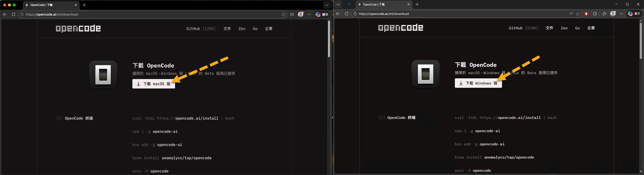Expand the tab actions chevron in the Windows browser
This screenshot has height=175, width=644.
[338, 4]
